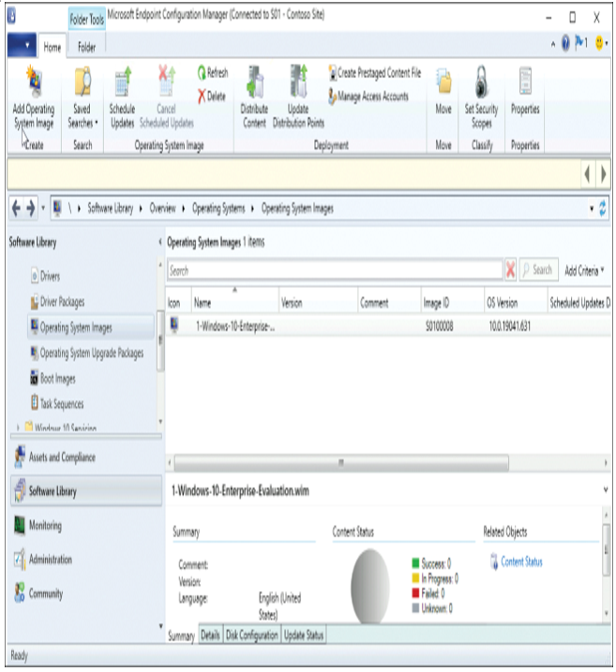Image resolution: width=616 pixels, height=672 pixels.
Task: Open Assets and Compliance workspace
Action: [86, 457]
